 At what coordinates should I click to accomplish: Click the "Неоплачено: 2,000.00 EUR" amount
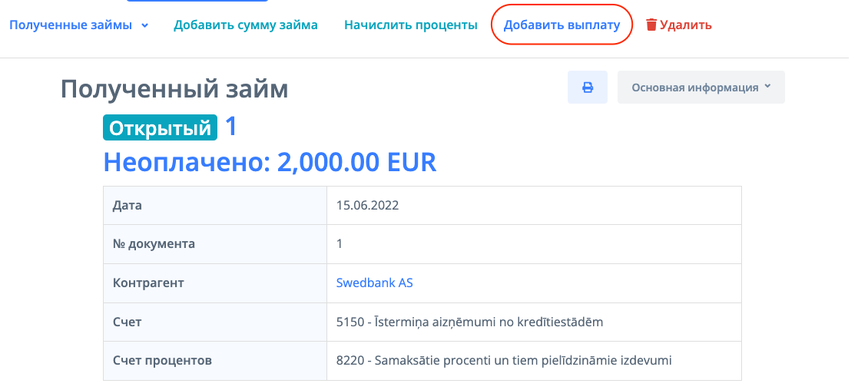pyautogui.click(x=270, y=162)
